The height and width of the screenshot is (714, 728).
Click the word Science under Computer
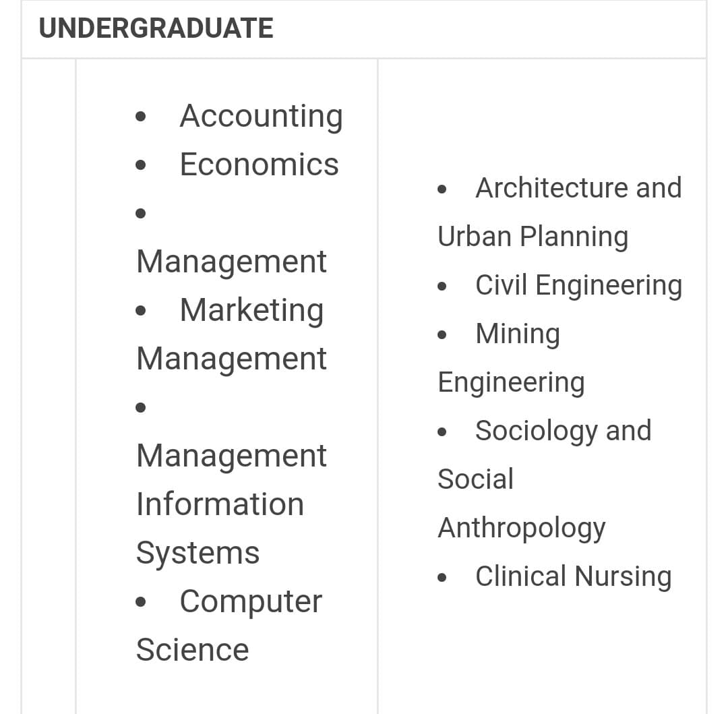(x=192, y=649)
